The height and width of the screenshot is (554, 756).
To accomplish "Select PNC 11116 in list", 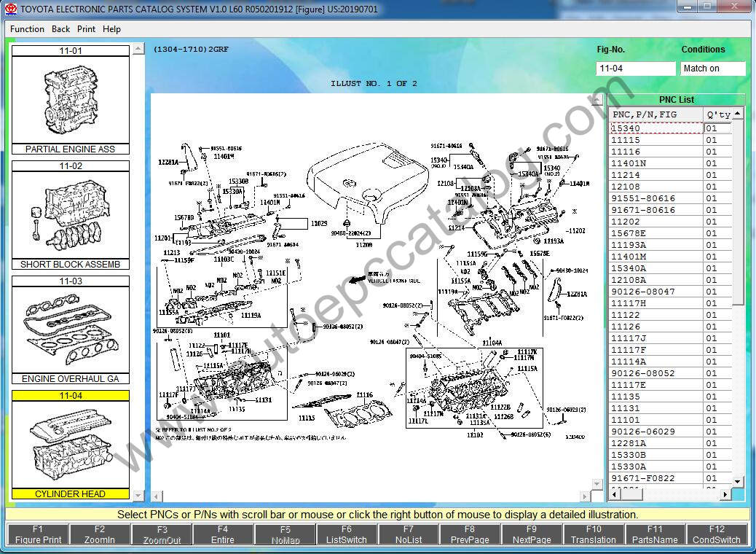I will click(x=670, y=152).
